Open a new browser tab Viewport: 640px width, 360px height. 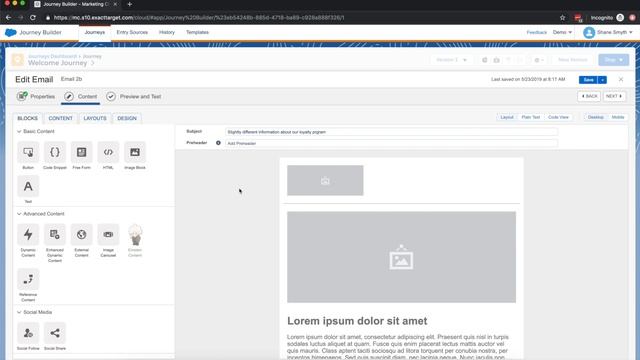[x=129, y=4]
